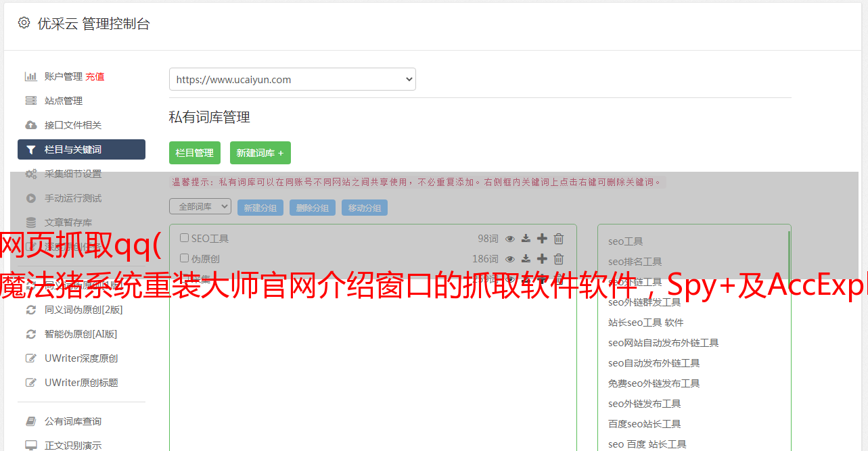Expand the 全部词库 group dropdown
The height and width of the screenshot is (451, 868).
200,207
